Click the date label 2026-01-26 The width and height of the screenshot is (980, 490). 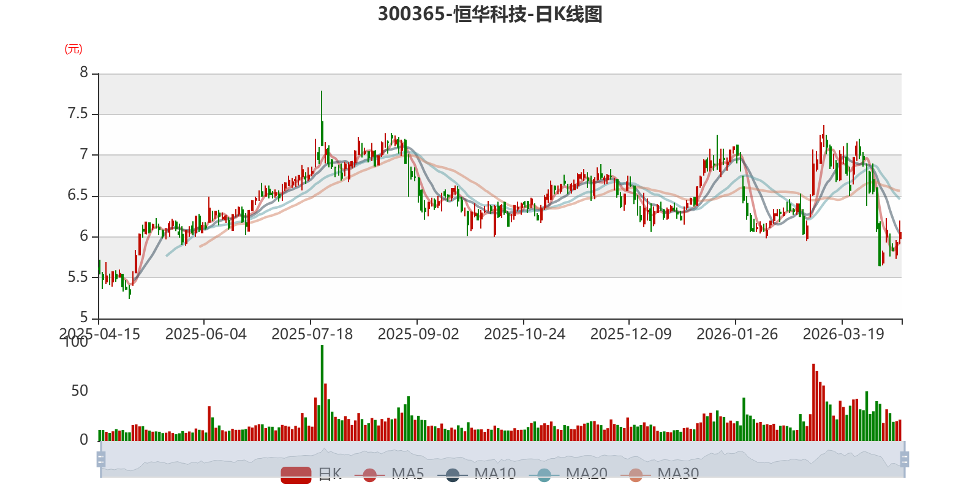pyautogui.click(x=737, y=334)
